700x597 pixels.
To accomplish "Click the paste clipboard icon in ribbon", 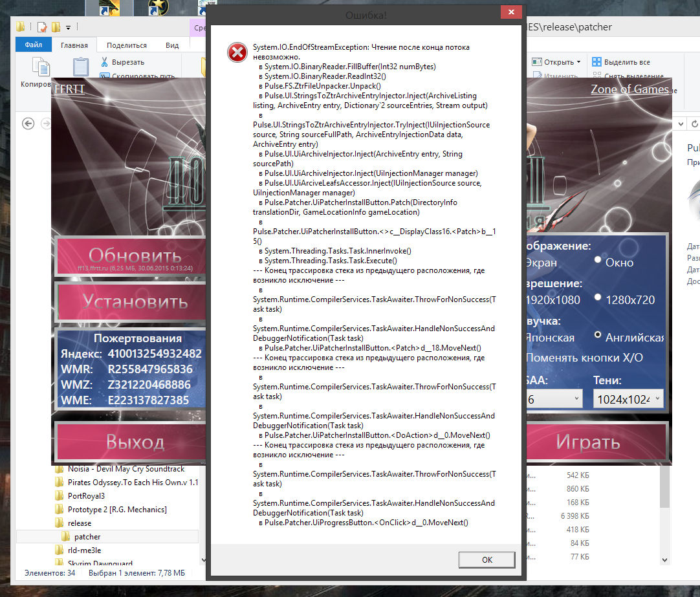I will point(81,67).
